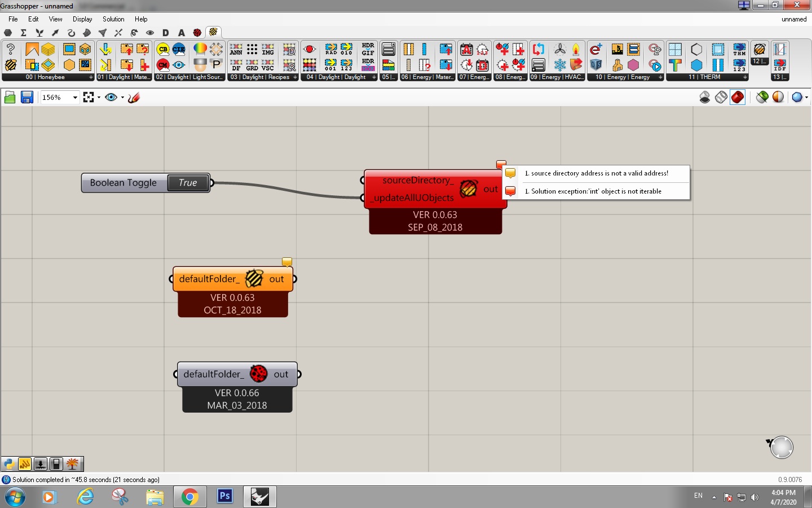Open the File menu
The image size is (812, 508).
[x=13, y=19]
